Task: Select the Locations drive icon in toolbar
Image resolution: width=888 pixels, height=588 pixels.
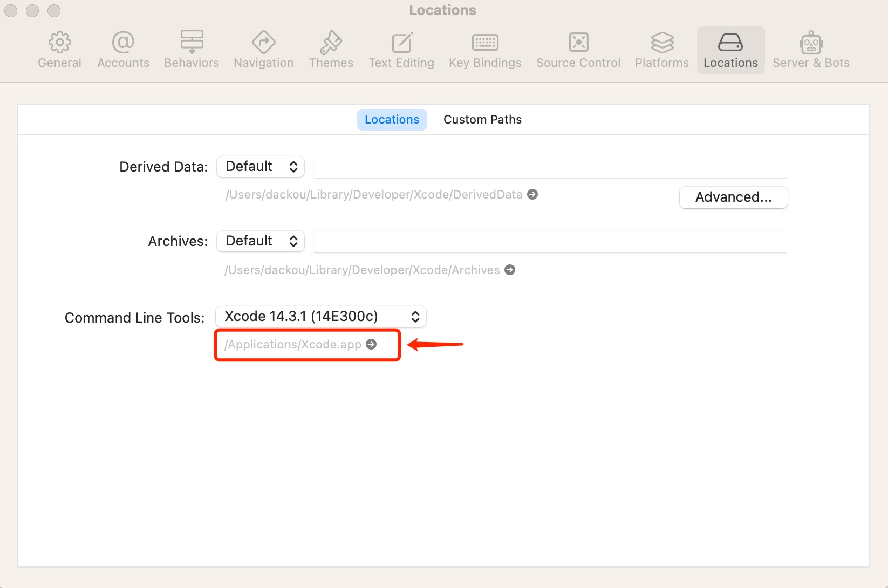Action: tap(730, 42)
